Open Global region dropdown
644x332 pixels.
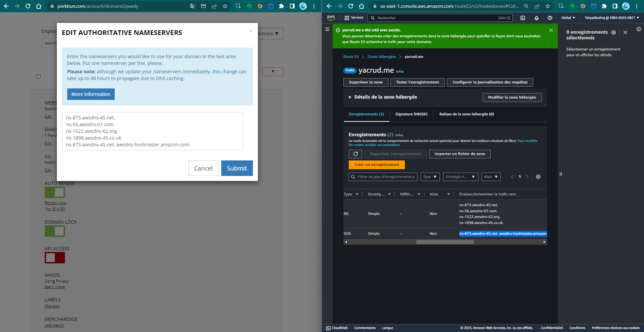(568, 18)
